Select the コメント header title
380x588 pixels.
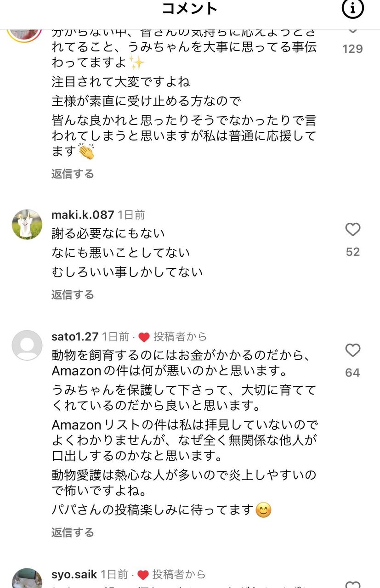pyautogui.click(x=190, y=8)
